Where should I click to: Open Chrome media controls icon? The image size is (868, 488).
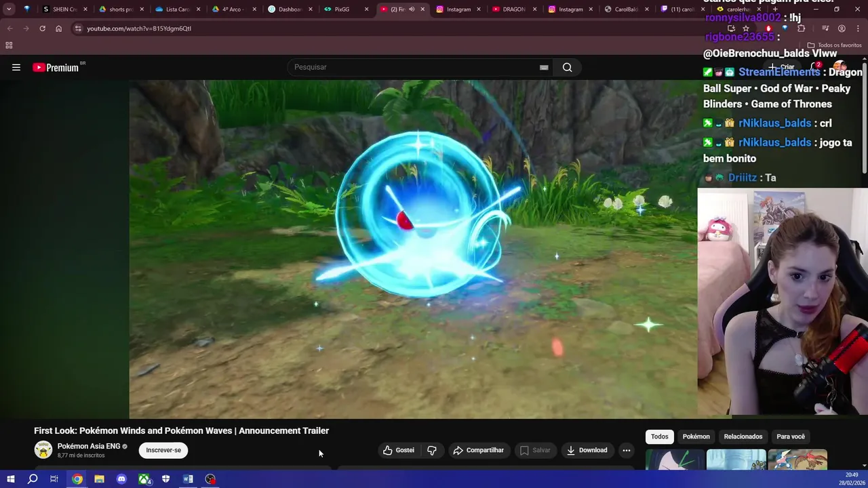coord(825,28)
